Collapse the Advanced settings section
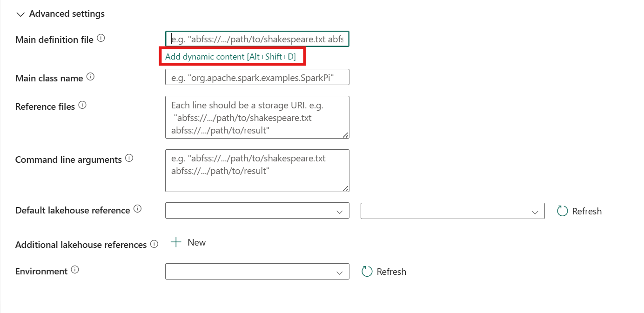This screenshot has width=644, height=313. [x=20, y=14]
